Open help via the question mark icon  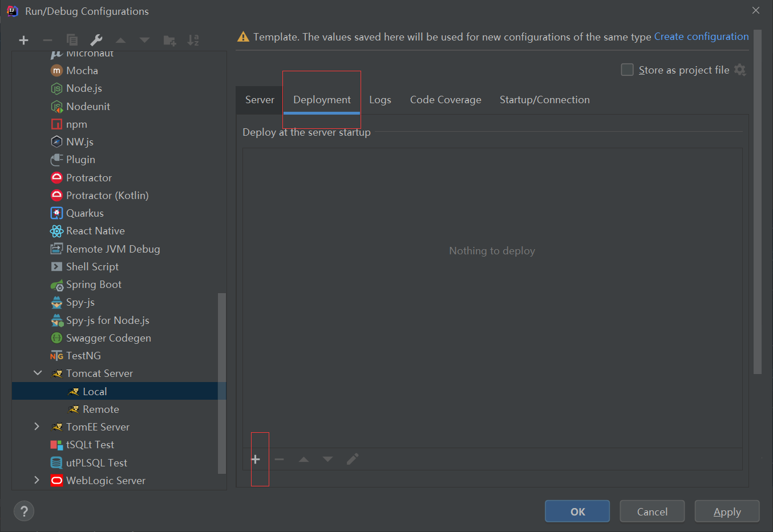click(23, 511)
